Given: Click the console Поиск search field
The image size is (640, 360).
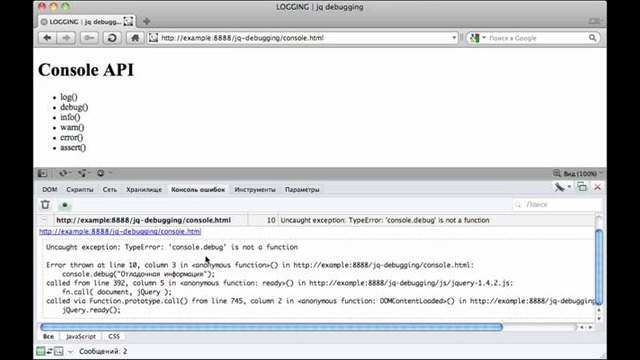Looking at the screenshot, I should [557, 204].
